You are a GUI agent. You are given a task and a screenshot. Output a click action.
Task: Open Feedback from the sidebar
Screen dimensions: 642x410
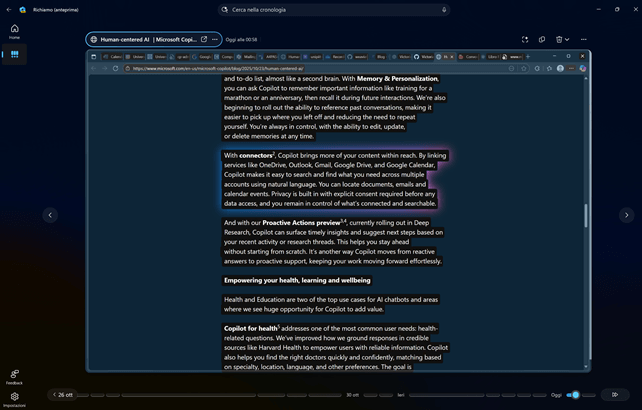pos(14,376)
